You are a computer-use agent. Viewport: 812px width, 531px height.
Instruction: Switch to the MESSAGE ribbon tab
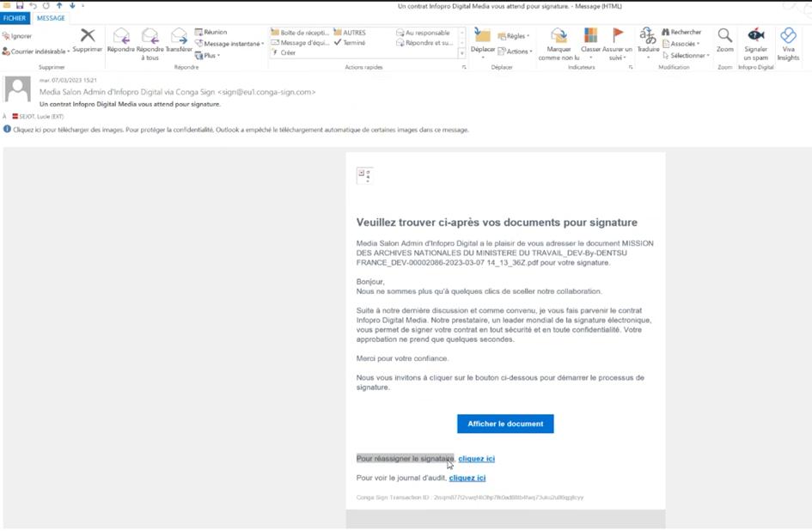coord(51,17)
